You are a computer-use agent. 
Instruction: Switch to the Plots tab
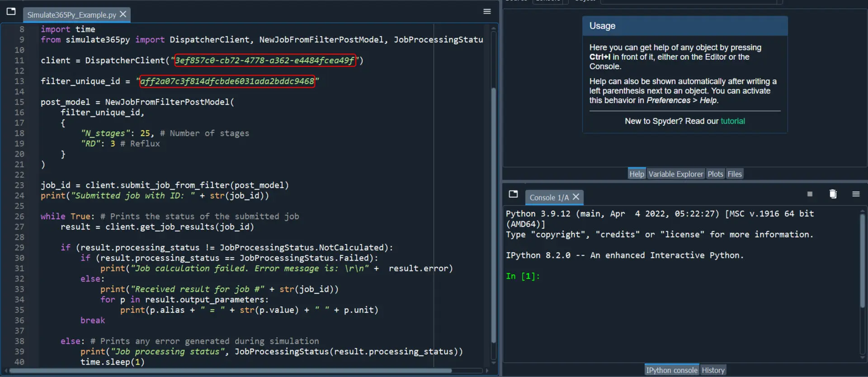[x=715, y=174]
